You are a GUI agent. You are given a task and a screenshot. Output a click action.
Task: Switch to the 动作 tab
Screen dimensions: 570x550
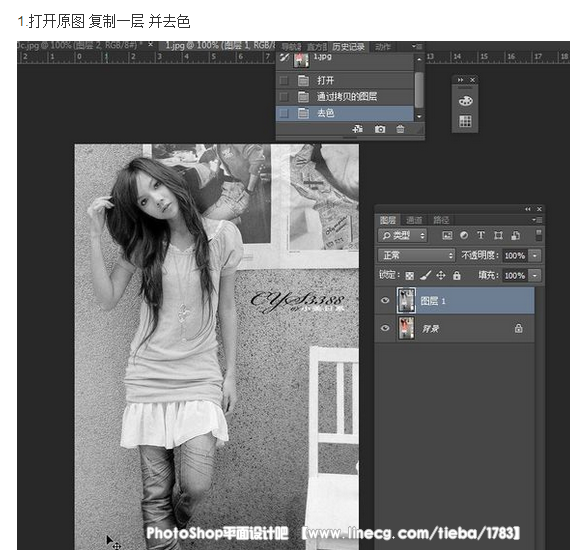383,47
